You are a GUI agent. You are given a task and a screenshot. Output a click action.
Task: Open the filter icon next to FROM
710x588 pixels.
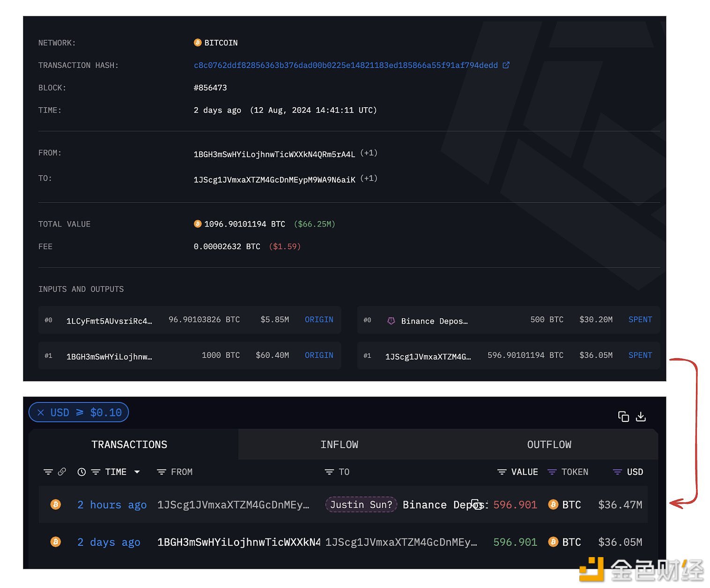(x=162, y=472)
